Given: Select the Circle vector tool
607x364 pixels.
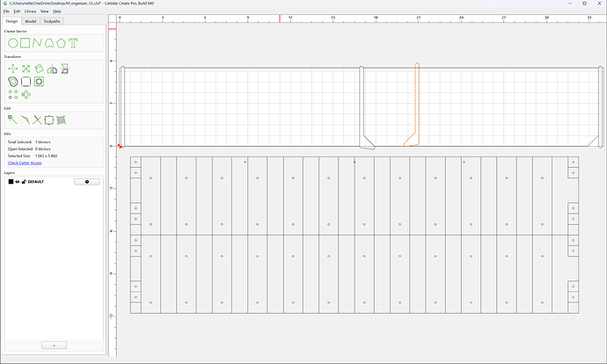Looking at the screenshot, I should (x=13, y=43).
